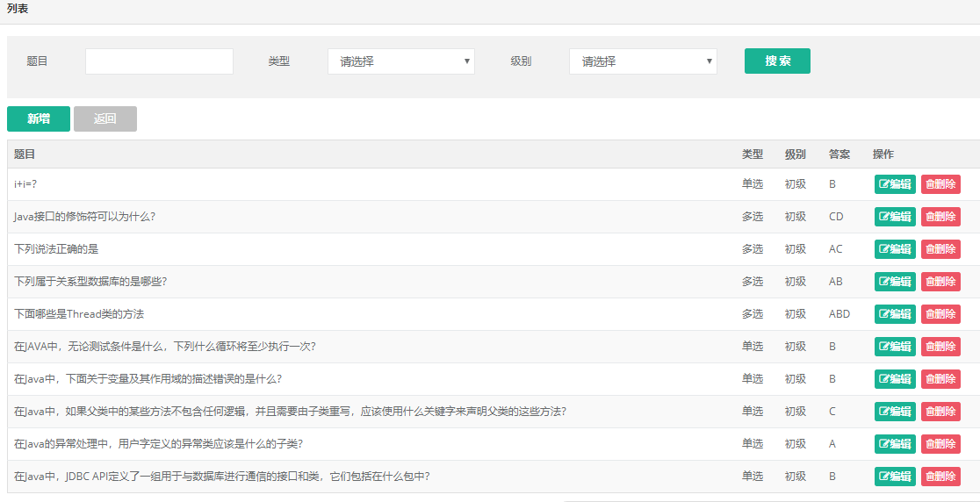Click the 操作 column header
The image size is (980, 502).
(x=883, y=154)
